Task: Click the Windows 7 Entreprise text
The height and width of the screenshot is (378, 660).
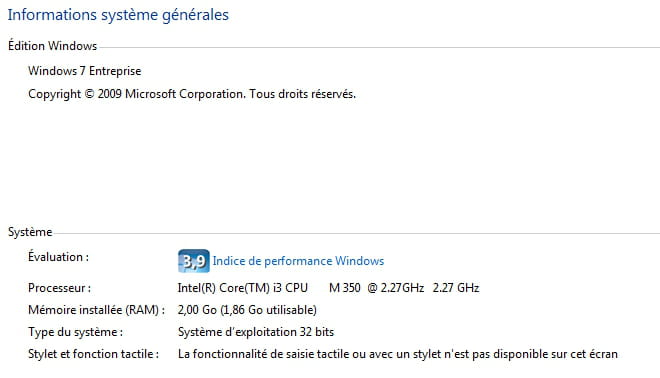Action: click(85, 71)
